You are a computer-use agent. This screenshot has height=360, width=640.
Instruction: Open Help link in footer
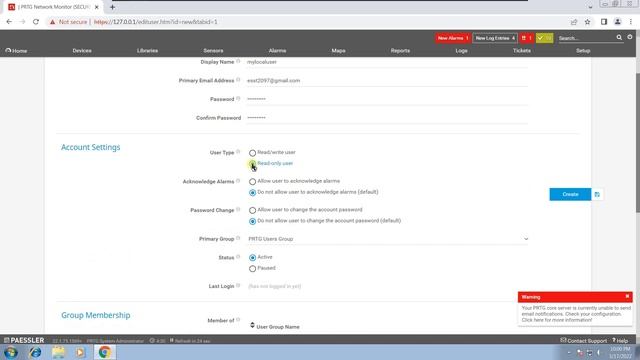point(620,340)
